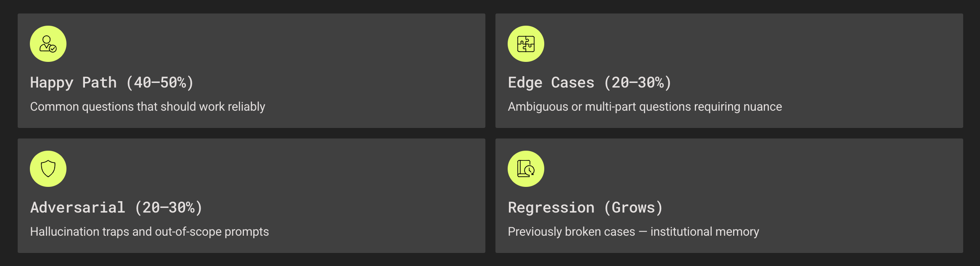Select the Edge Cases (20–30%) heading

590,82
